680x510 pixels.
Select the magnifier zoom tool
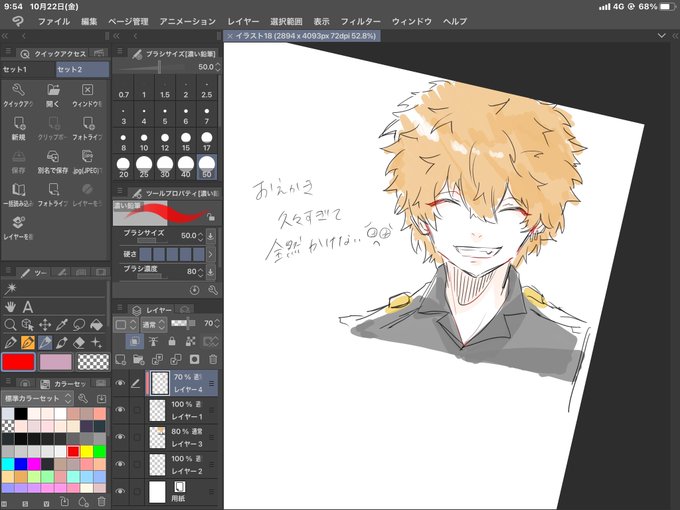pyautogui.click(x=10, y=324)
